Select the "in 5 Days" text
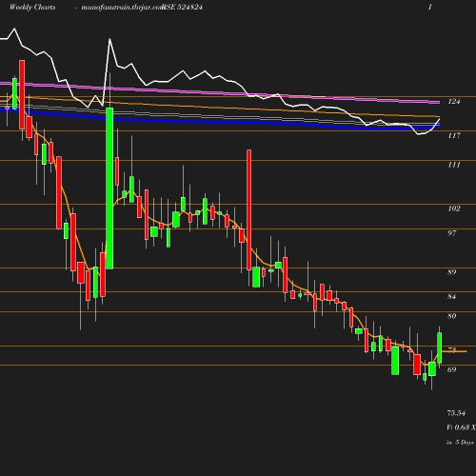 click(x=460, y=442)
